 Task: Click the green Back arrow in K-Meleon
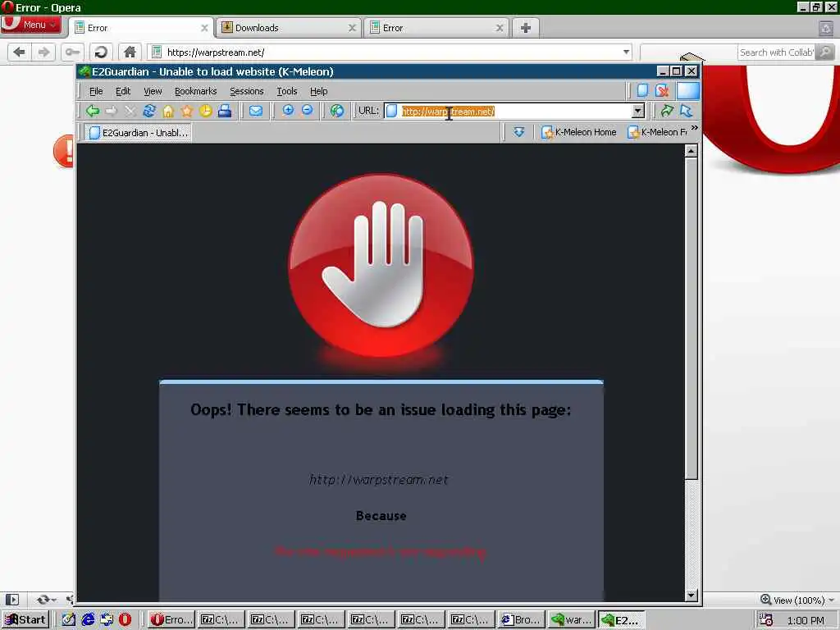93,111
